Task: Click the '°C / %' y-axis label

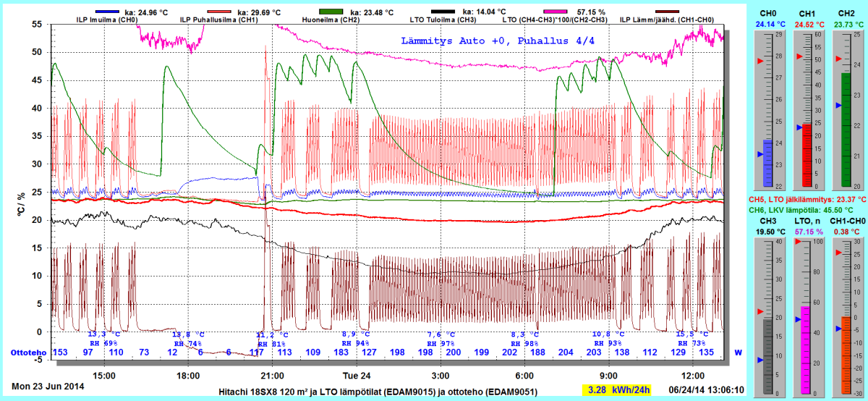Action: [x=21, y=205]
